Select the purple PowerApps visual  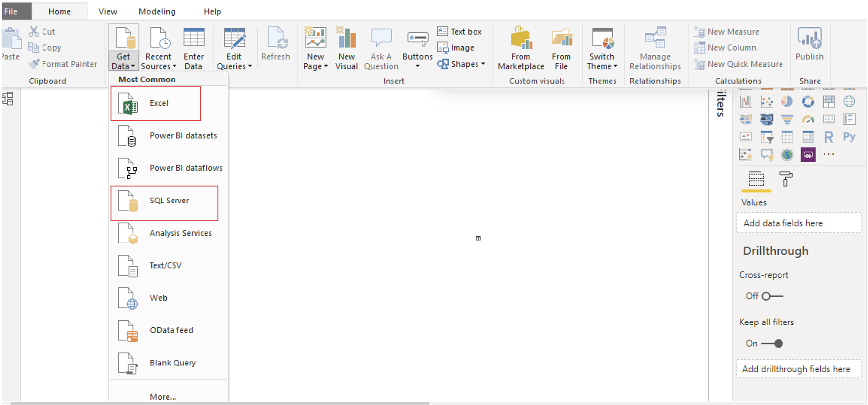(808, 155)
